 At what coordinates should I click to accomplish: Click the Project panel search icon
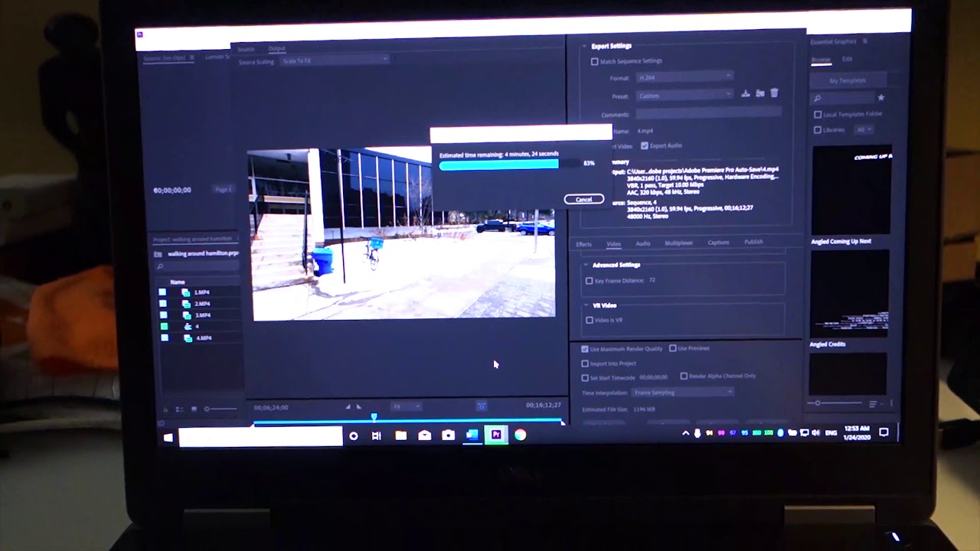click(160, 267)
